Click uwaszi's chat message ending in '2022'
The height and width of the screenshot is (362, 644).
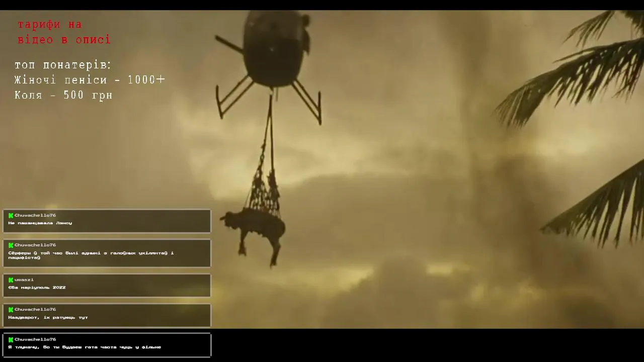pyautogui.click(x=37, y=288)
